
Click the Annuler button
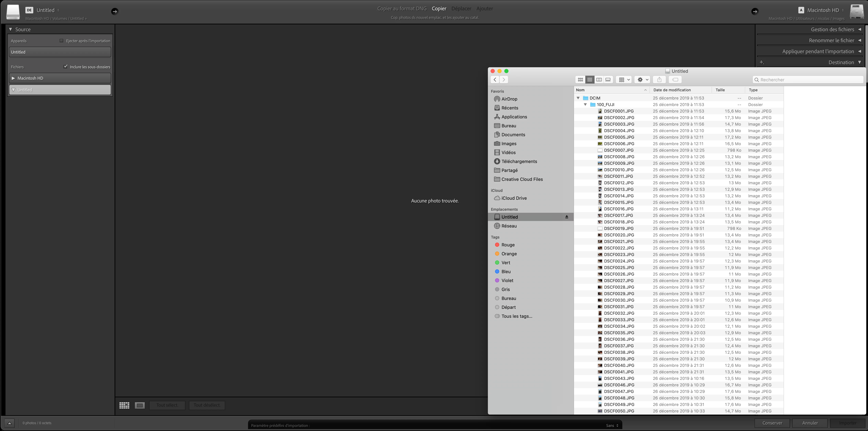click(x=810, y=423)
